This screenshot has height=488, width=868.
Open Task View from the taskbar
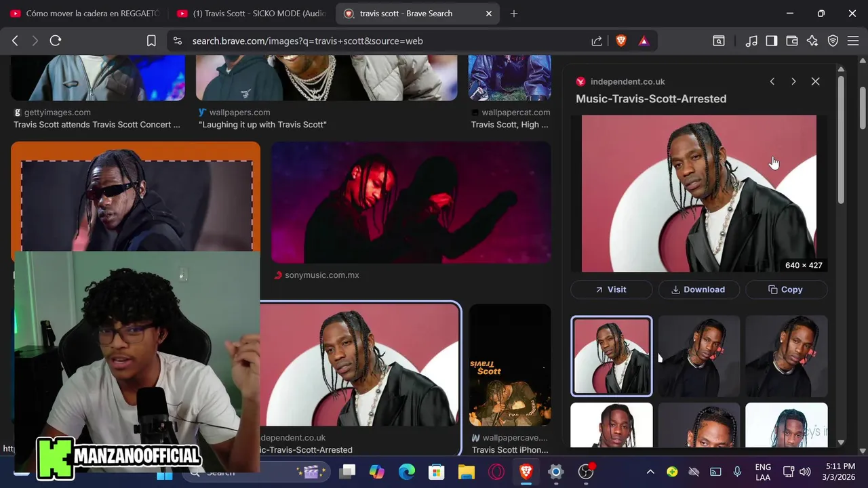click(x=348, y=472)
